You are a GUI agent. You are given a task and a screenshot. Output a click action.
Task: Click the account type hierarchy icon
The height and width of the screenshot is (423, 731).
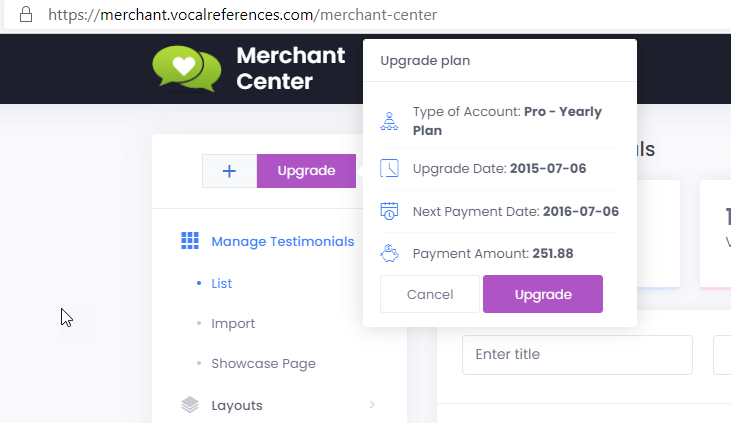[x=389, y=121]
